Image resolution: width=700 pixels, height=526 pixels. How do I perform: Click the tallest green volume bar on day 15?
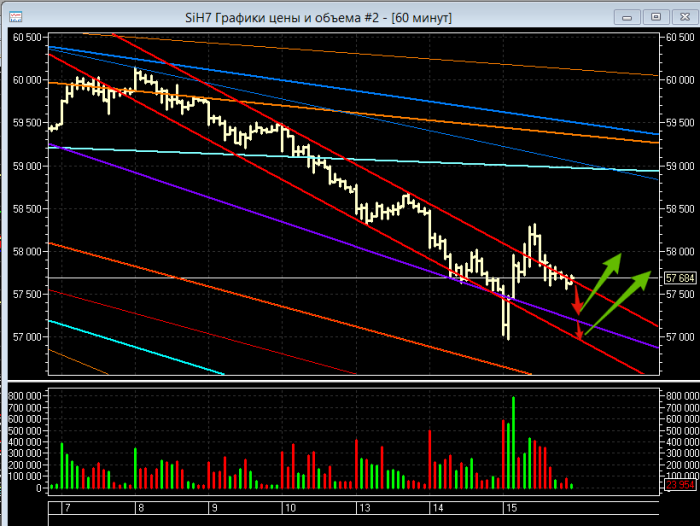click(x=513, y=442)
